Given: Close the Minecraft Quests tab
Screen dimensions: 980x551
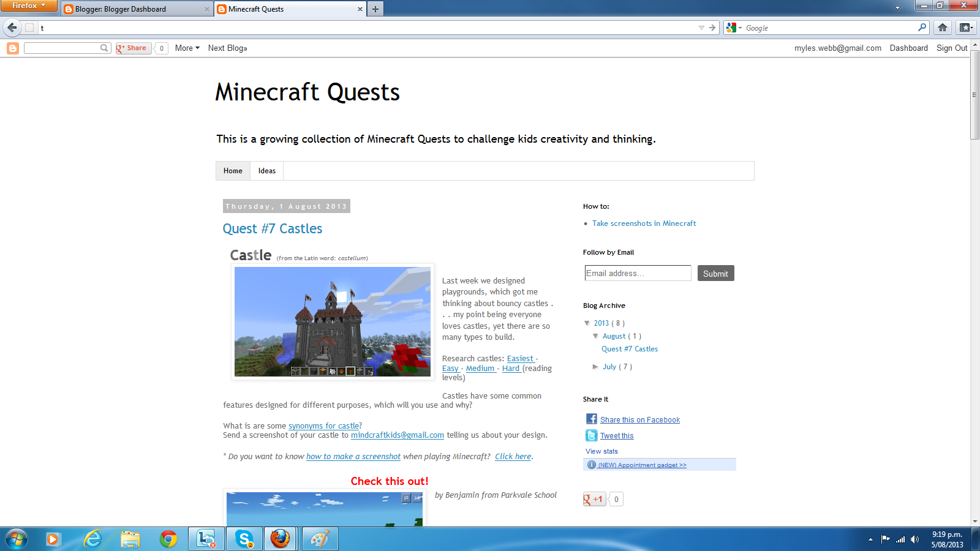Looking at the screenshot, I should pyautogui.click(x=360, y=9).
